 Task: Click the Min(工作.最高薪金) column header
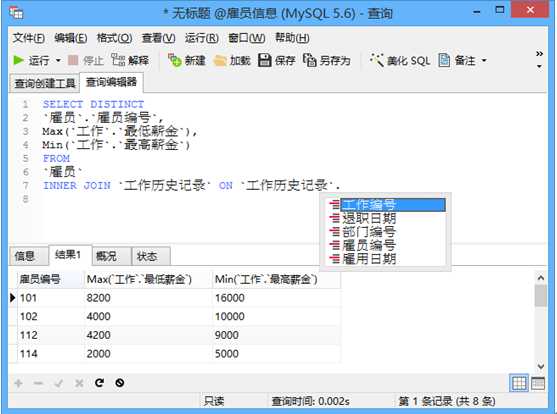[276, 279]
